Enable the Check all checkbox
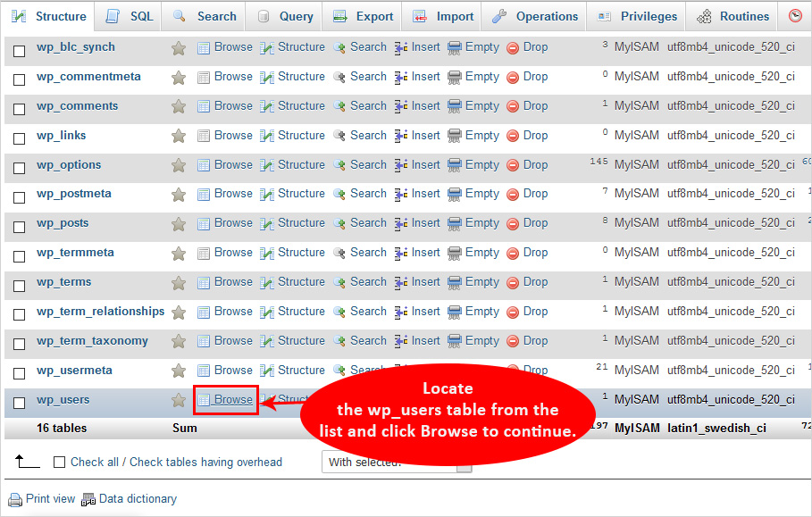 point(60,463)
